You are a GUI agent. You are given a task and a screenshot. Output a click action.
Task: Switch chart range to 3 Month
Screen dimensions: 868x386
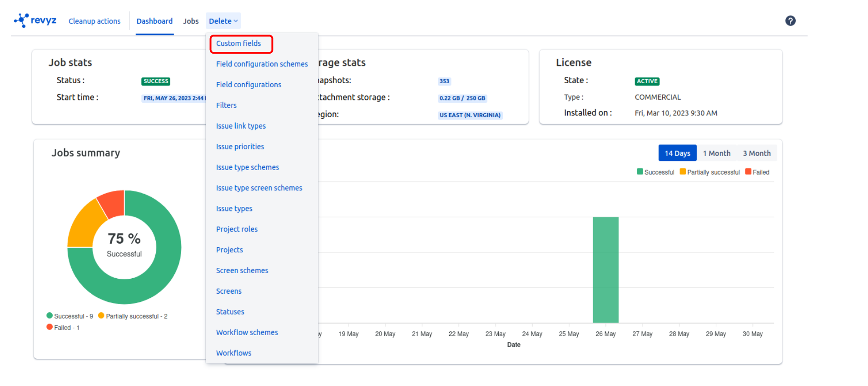click(756, 154)
